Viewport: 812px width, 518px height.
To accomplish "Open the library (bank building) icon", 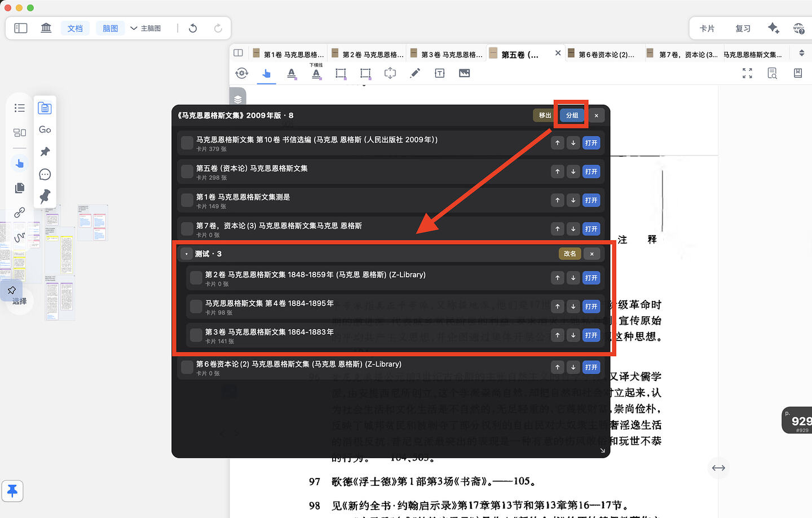I will (x=46, y=28).
